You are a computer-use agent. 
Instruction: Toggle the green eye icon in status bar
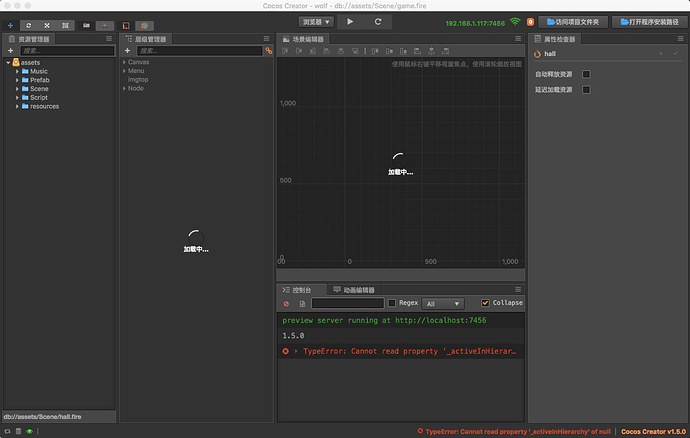[29, 431]
